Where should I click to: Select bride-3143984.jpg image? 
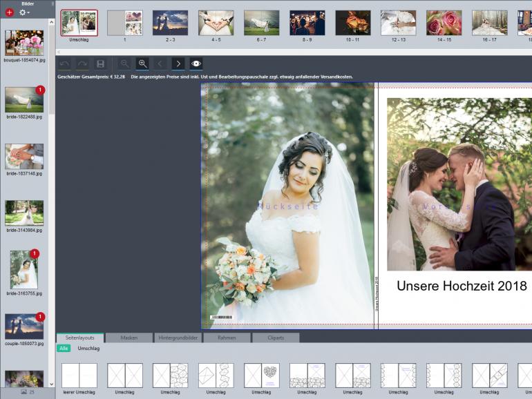tap(24, 213)
